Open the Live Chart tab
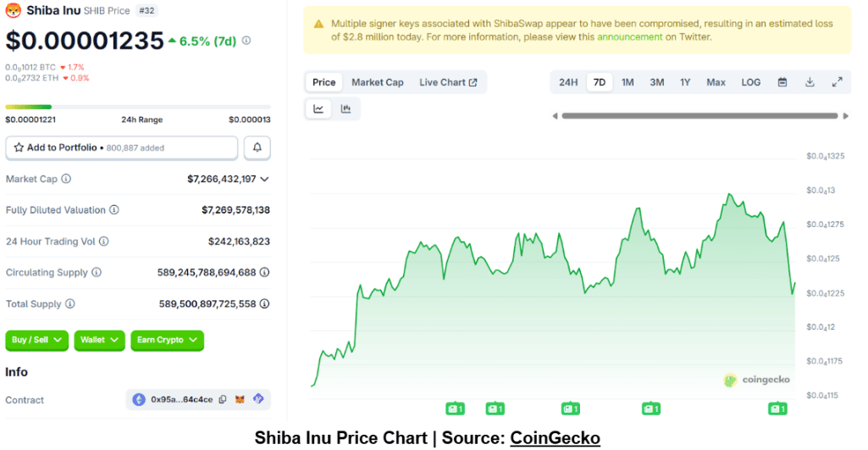Viewport: 868px width, 450px height. (x=448, y=82)
